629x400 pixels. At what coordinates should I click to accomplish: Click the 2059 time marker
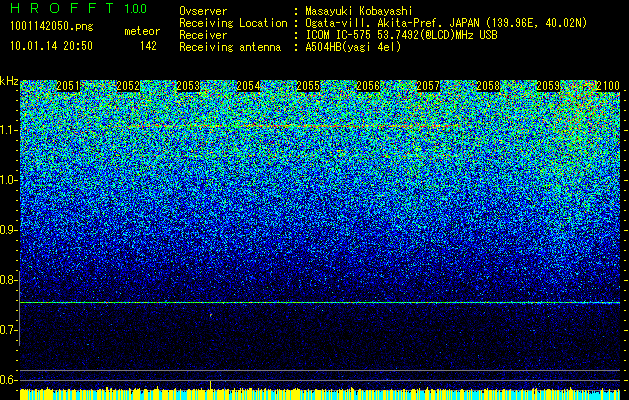click(548, 86)
